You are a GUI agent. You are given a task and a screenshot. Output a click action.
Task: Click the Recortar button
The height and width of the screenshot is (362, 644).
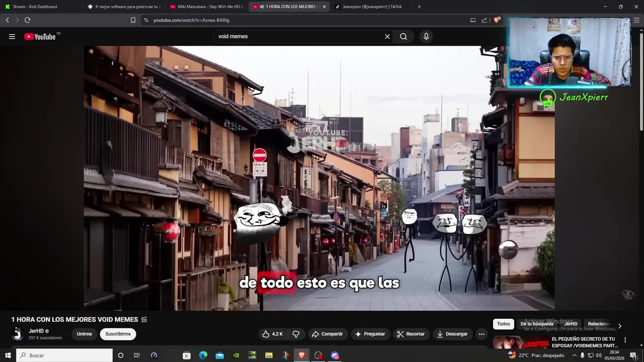click(411, 334)
